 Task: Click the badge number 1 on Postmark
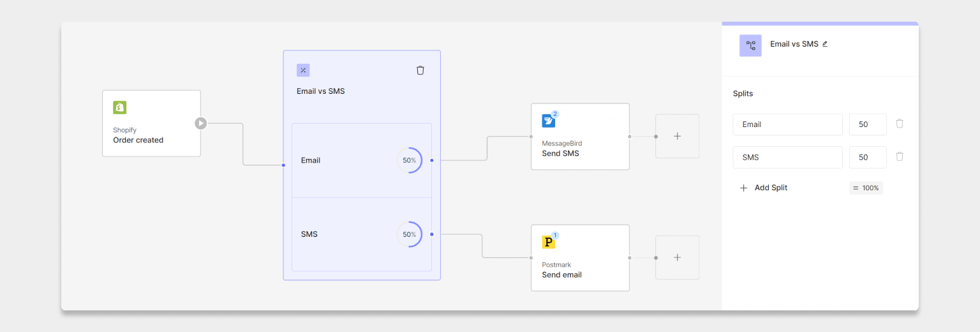point(555,236)
